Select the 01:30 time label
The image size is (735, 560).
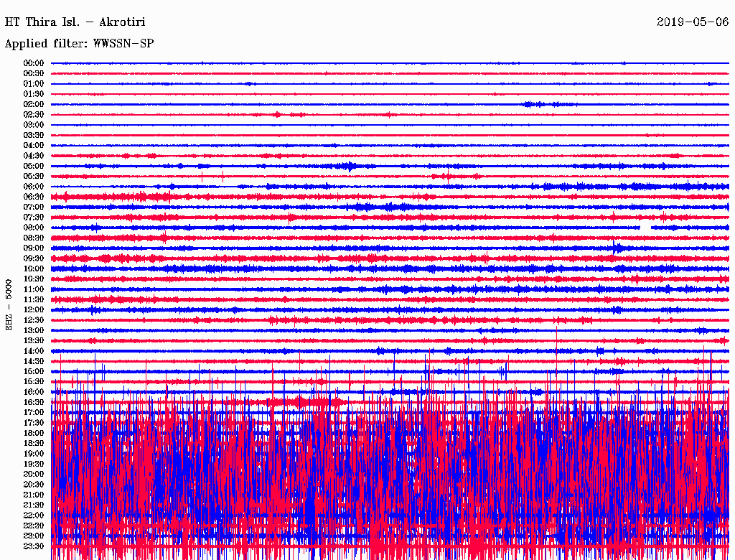tap(34, 94)
